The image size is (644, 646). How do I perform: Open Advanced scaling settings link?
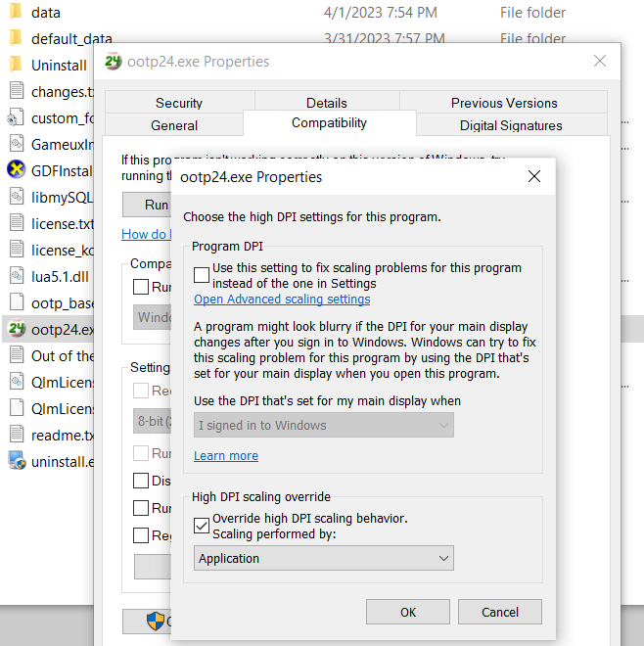click(x=282, y=300)
